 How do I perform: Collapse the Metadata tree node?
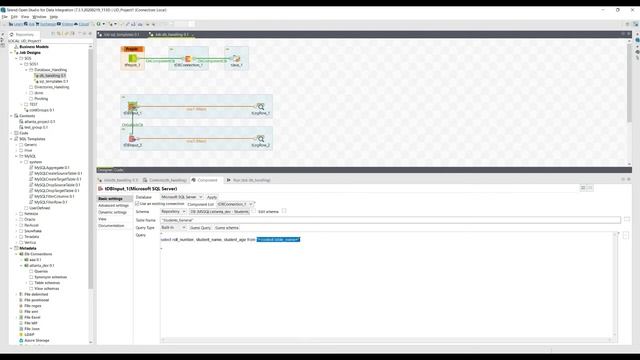11,248
